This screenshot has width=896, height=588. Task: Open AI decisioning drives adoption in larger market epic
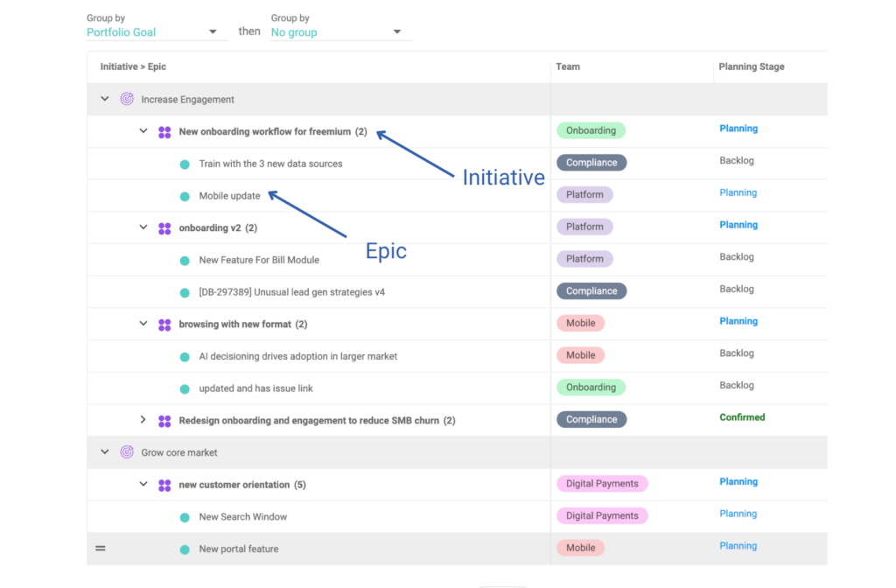point(297,356)
